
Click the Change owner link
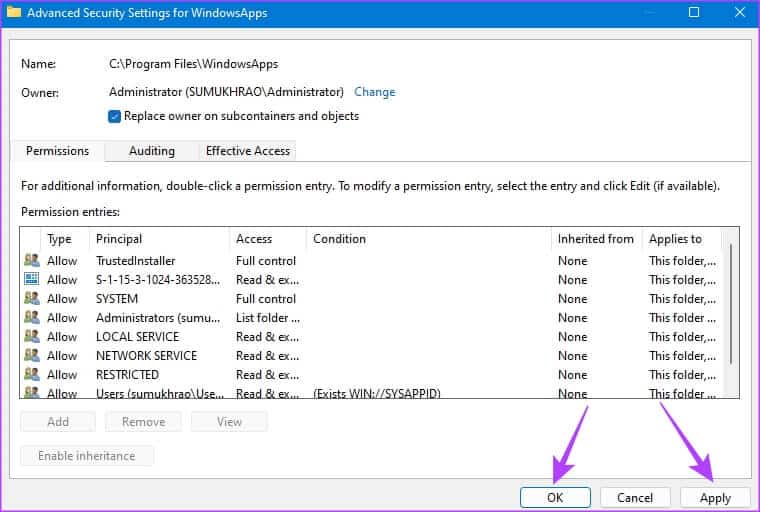pos(375,92)
